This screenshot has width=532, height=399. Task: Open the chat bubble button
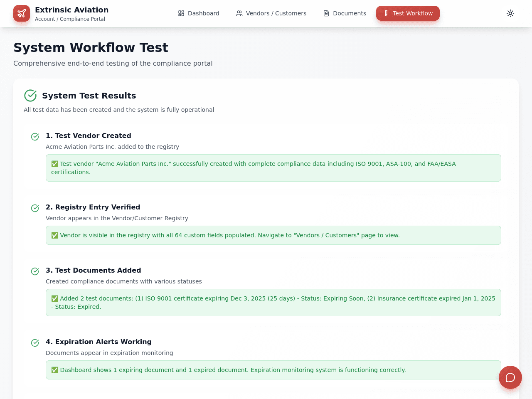510,377
